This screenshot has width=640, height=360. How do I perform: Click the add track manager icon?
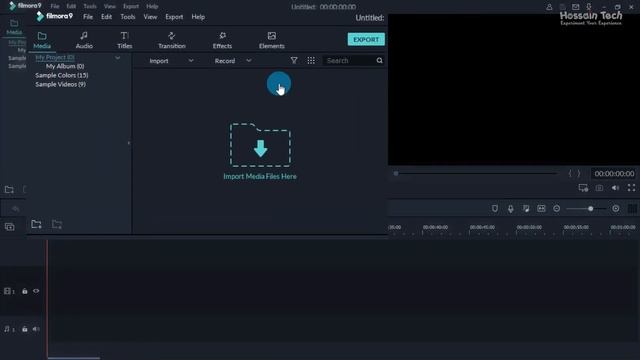click(x=9, y=227)
